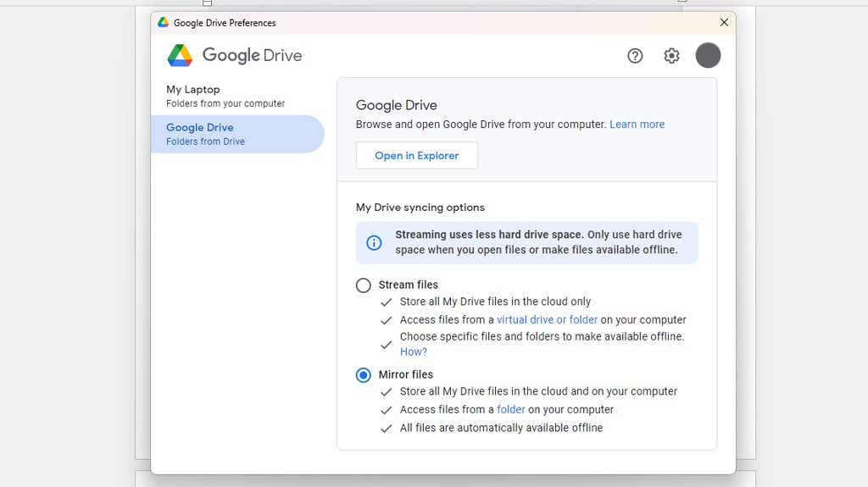868x487 pixels.
Task: Click the 'Stream files' label
Action: point(408,285)
